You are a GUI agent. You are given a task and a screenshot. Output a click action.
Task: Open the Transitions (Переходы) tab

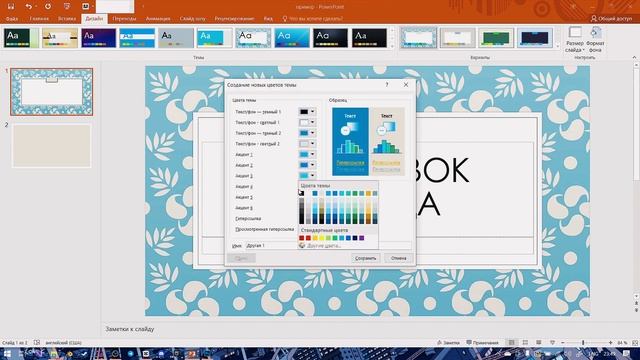[124, 19]
